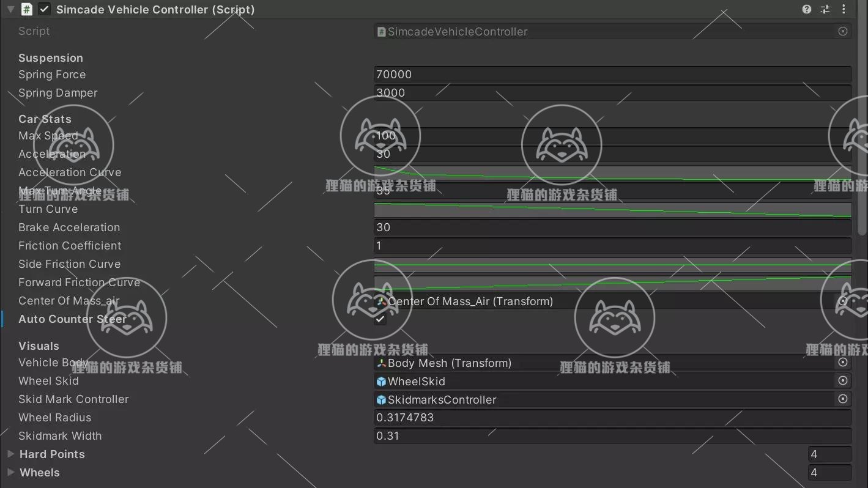The width and height of the screenshot is (868, 488).
Task: Edit Wheel Radius value 0.3174783
Action: click(612, 418)
